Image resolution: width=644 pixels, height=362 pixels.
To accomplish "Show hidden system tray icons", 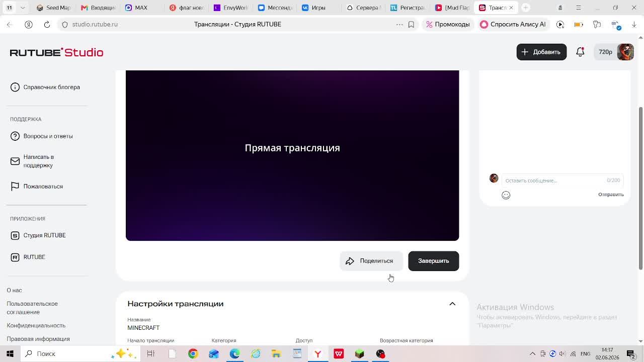I will coord(532,353).
